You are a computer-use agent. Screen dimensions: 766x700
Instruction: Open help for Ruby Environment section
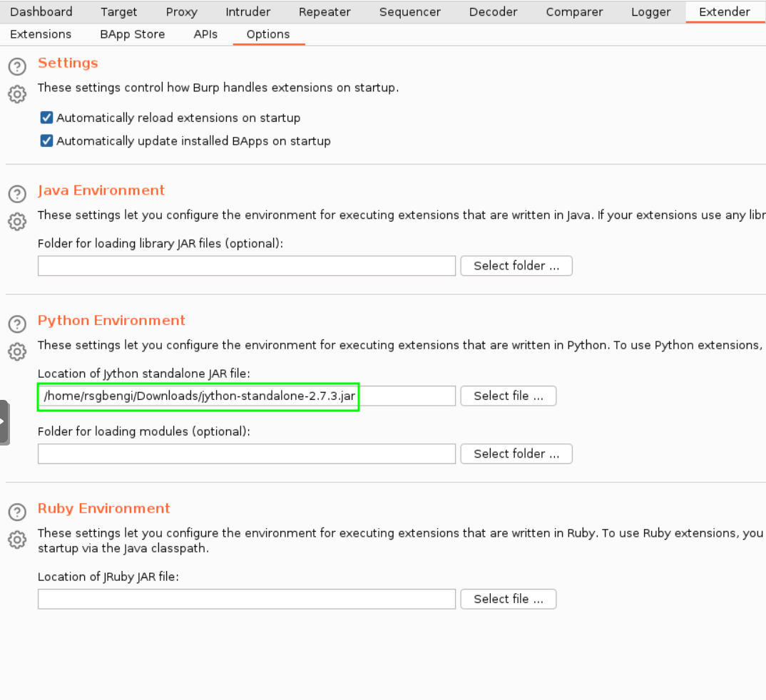[17, 512]
